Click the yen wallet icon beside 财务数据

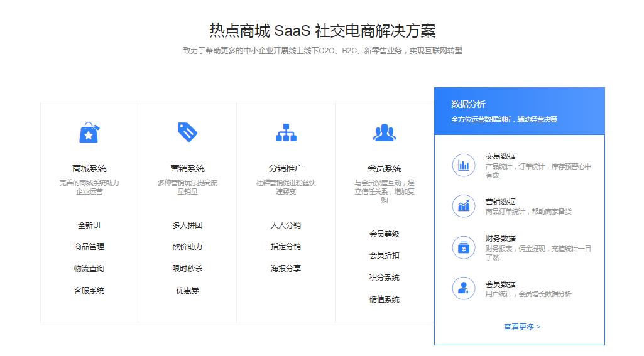click(464, 247)
